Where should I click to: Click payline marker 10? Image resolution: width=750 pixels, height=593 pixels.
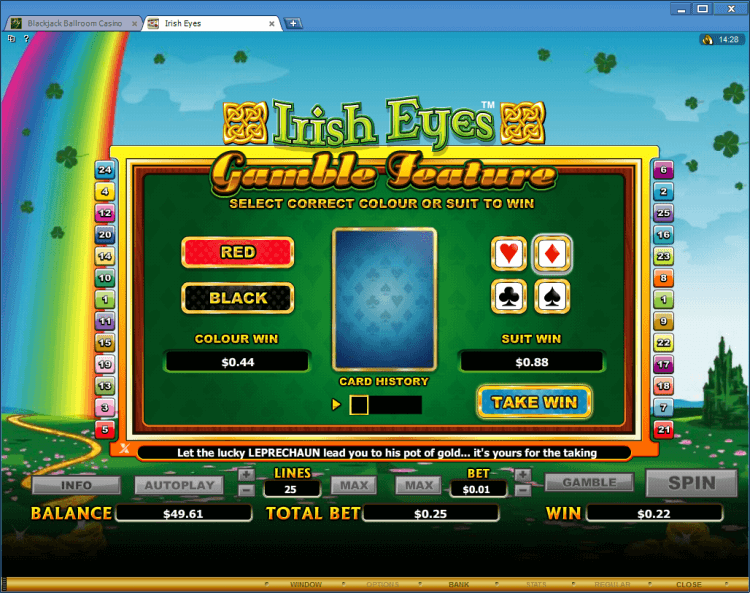click(x=105, y=277)
